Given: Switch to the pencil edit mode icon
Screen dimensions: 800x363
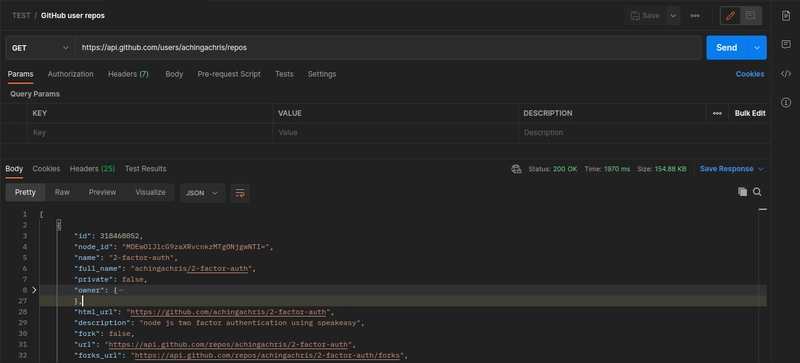Looking at the screenshot, I should 731,16.
